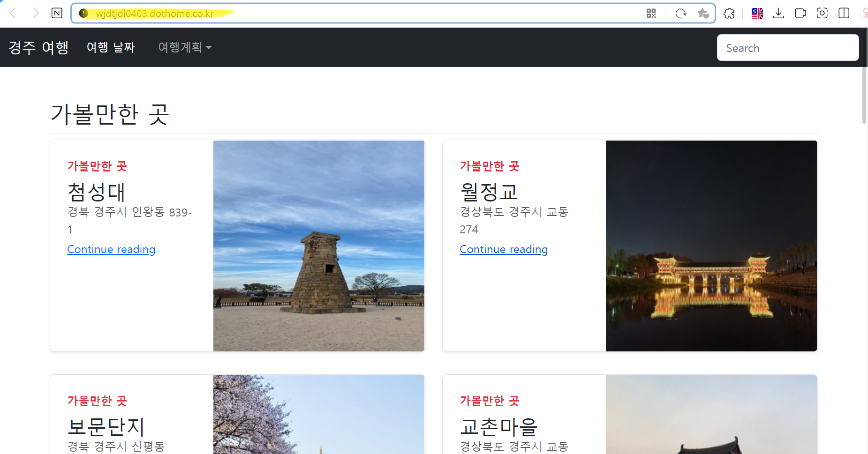Open the Naver home icon

(57, 13)
